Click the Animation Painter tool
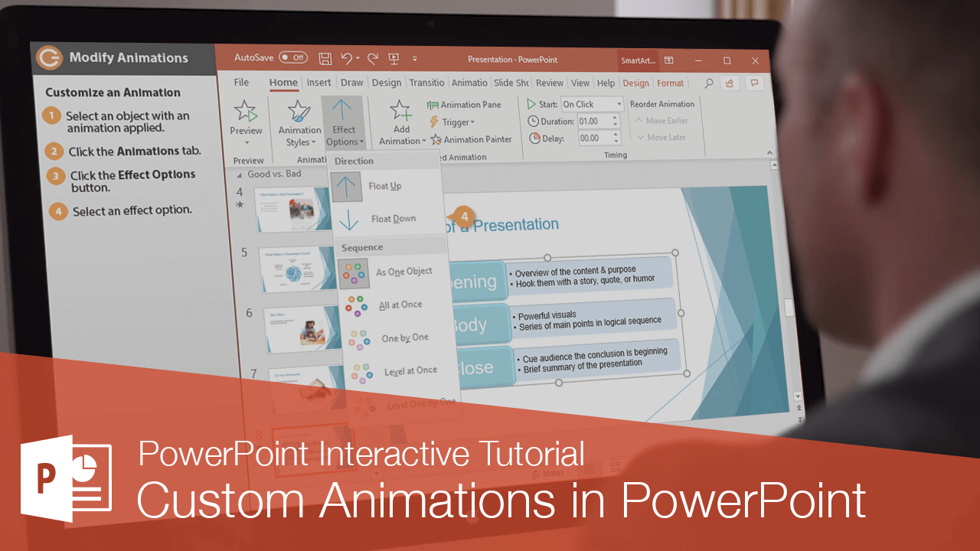980x551 pixels. coord(472,139)
